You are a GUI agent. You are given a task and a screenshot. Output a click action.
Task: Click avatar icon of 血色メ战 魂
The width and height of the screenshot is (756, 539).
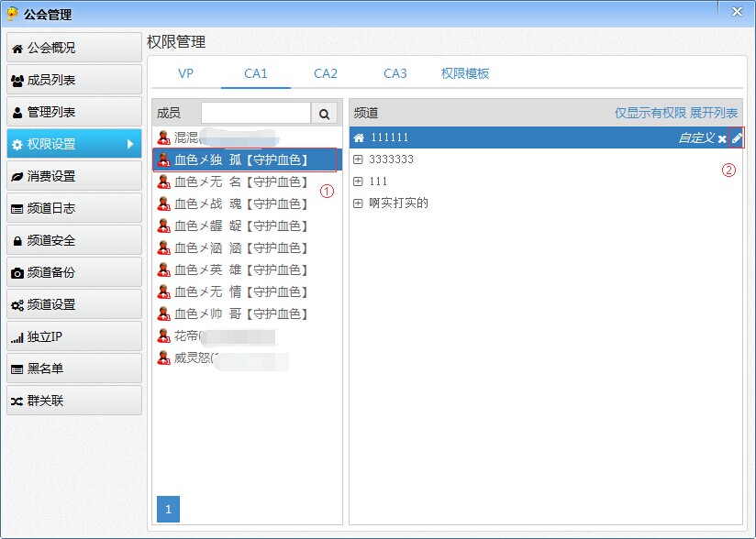(x=164, y=204)
